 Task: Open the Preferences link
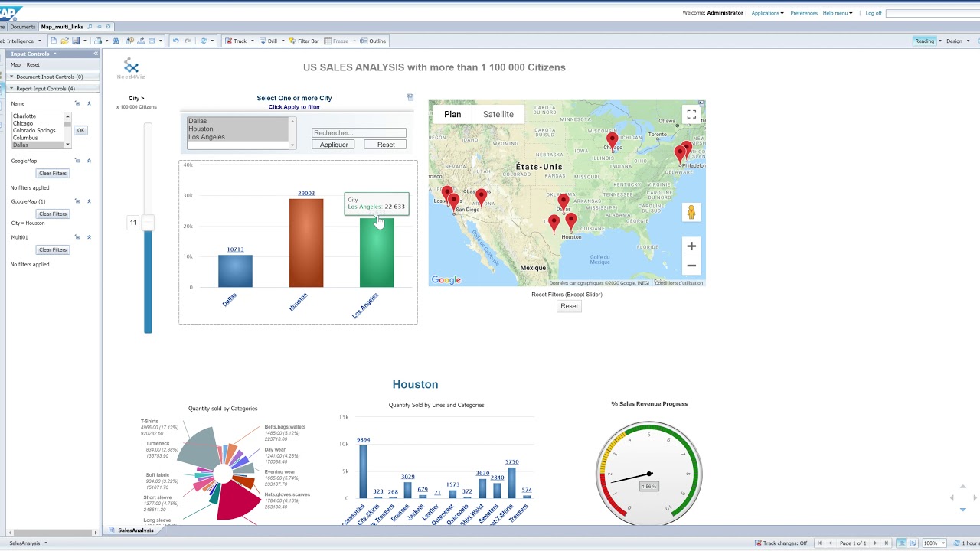[x=804, y=13]
